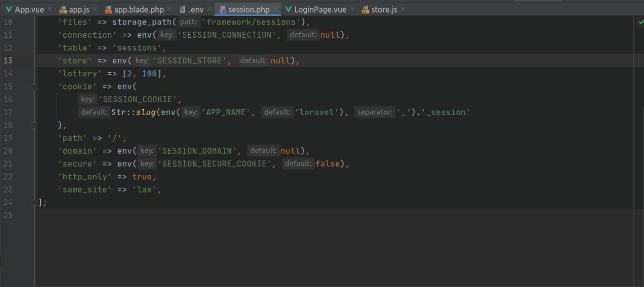Close the LoginPage.vue tab
Viewport: 644px width, 287px height.
point(351,10)
